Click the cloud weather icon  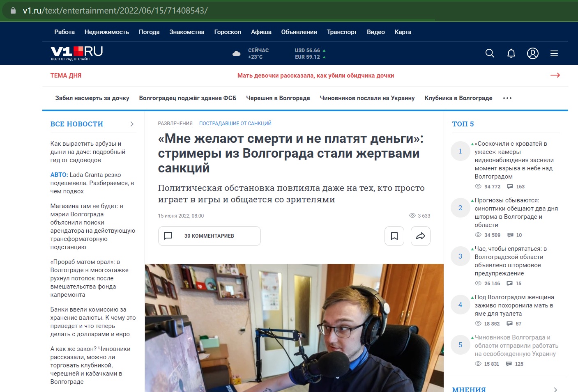pyautogui.click(x=237, y=53)
